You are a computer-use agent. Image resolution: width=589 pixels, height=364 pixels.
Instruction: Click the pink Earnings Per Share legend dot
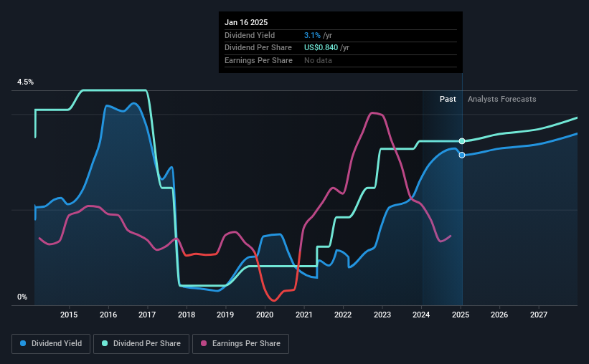pyautogui.click(x=204, y=343)
